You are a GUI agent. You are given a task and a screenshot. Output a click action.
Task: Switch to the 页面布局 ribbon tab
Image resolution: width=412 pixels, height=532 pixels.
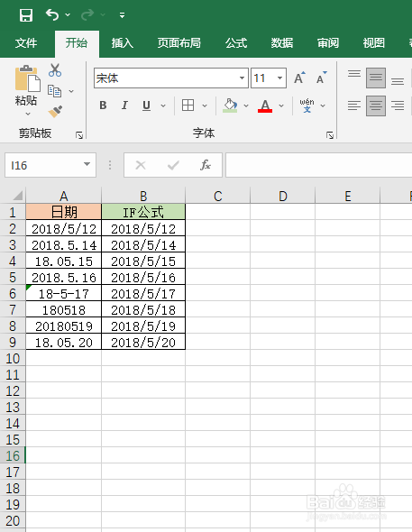point(179,43)
